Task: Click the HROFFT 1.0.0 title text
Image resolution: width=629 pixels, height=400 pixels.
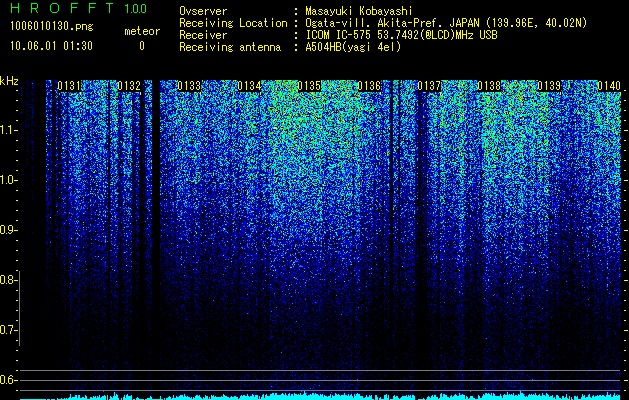Action: pos(79,8)
